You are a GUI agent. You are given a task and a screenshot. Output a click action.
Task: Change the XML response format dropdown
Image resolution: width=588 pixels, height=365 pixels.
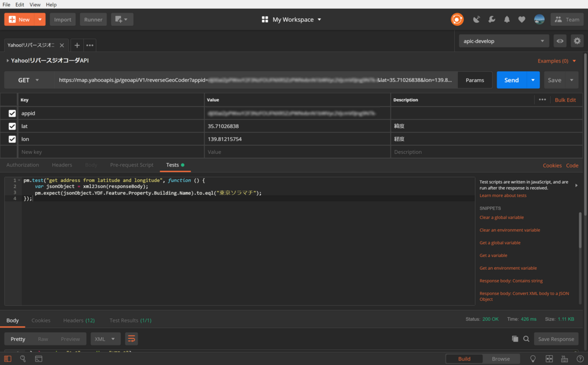[x=105, y=339]
